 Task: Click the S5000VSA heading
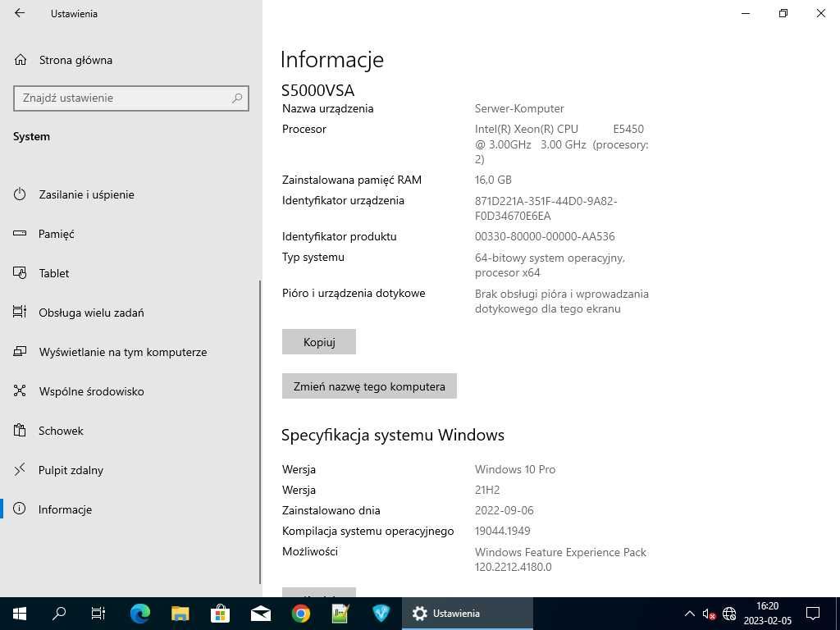pyautogui.click(x=317, y=90)
